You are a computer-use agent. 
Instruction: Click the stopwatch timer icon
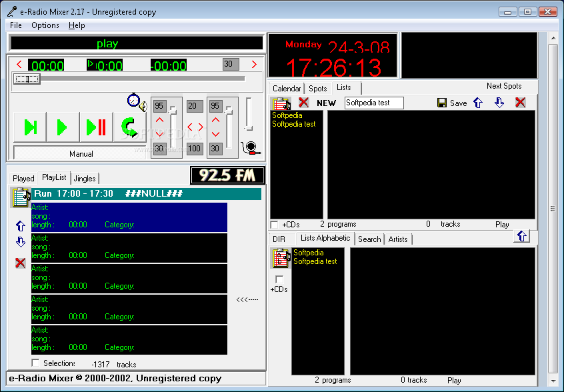(x=133, y=101)
